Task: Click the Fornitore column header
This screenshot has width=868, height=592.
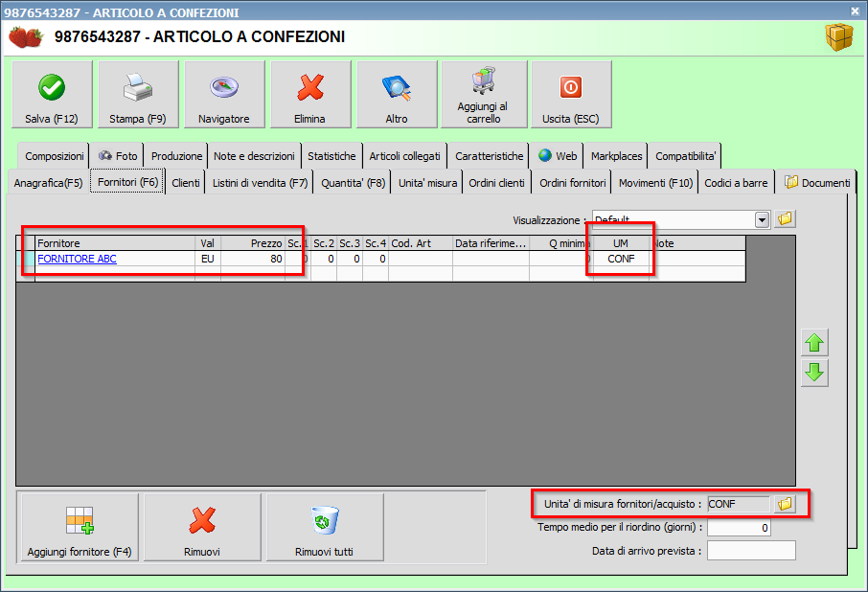Action: tap(115, 243)
